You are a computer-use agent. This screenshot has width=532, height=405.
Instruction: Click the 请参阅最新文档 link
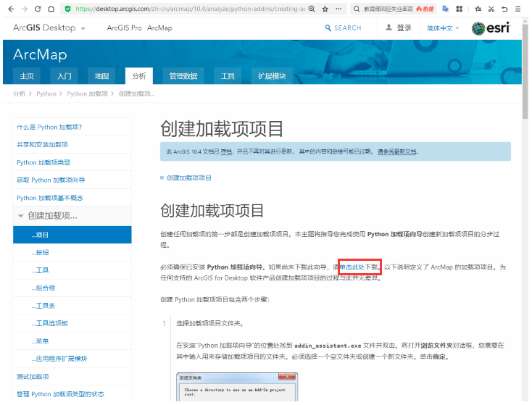point(397,151)
